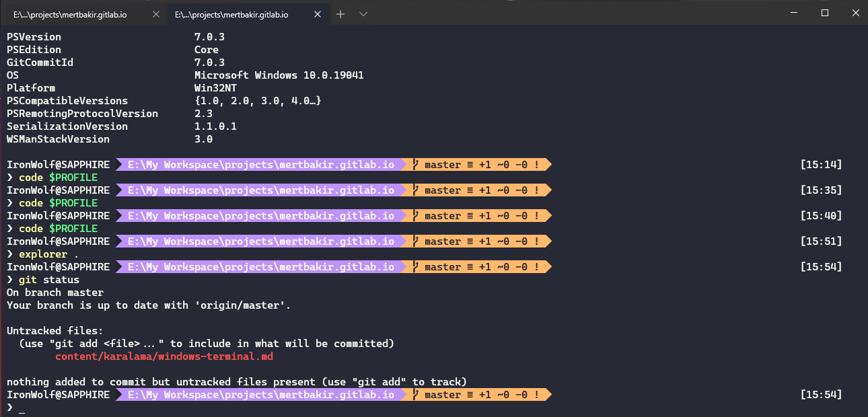Select the second active terminal tab

coord(231,14)
